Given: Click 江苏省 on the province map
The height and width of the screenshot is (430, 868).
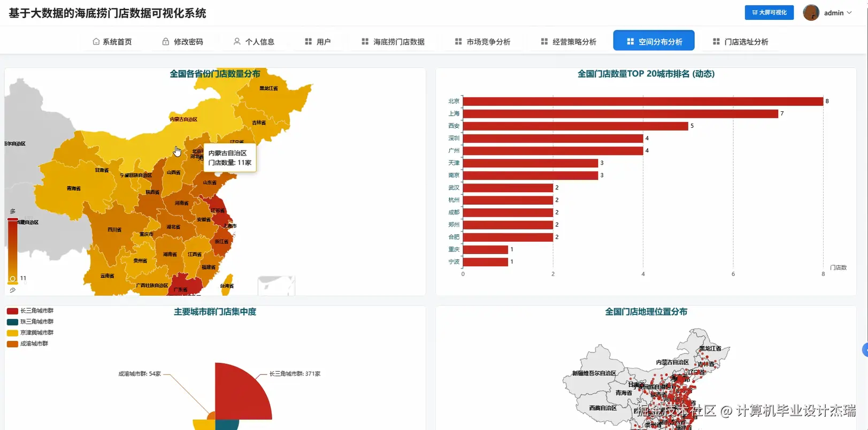Looking at the screenshot, I should click(218, 211).
